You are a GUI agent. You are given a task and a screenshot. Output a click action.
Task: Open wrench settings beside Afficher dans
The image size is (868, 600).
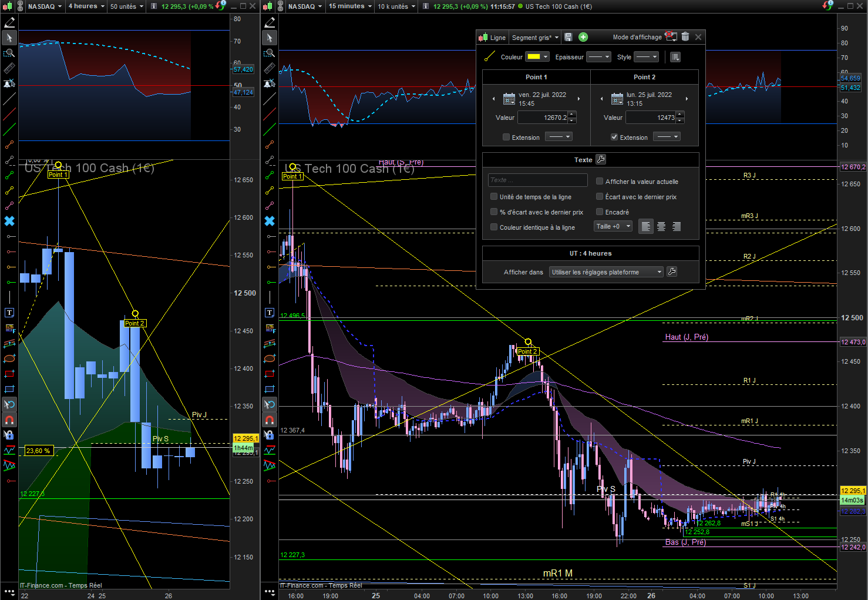672,271
